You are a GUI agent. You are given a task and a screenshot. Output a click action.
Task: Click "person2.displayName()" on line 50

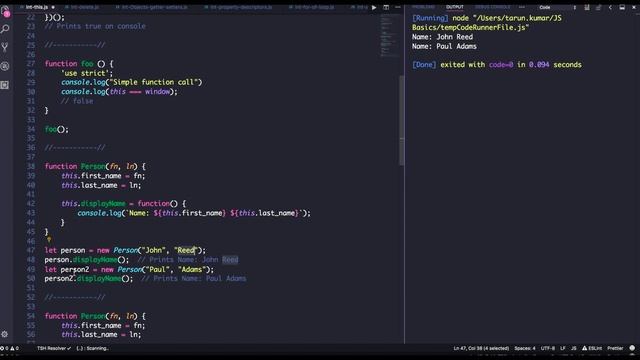pos(87,279)
